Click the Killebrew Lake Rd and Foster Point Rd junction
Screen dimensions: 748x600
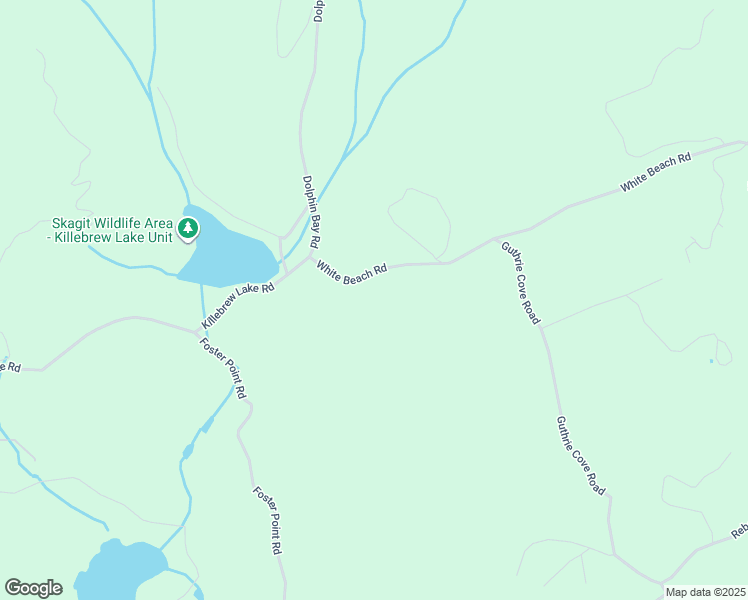pos(197,332)
